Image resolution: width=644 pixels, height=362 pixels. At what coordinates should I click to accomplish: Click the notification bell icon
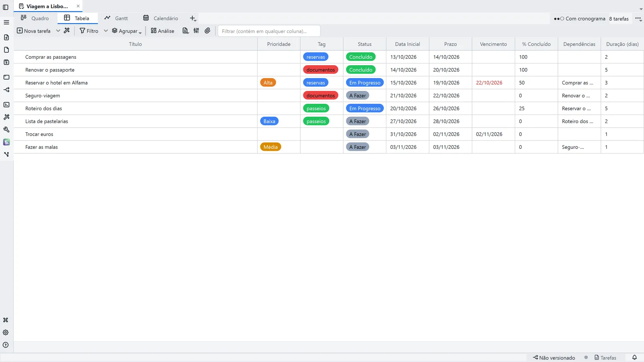(x=634, y=358)
